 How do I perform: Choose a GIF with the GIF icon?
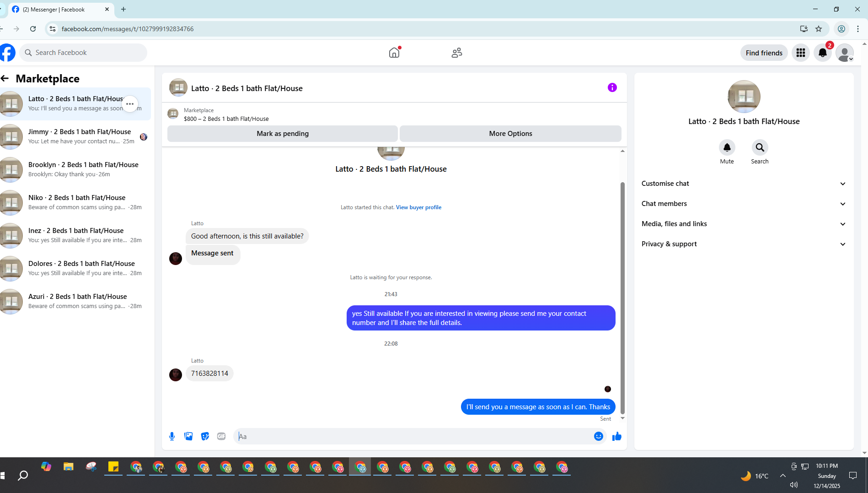(x=221, y=436)
